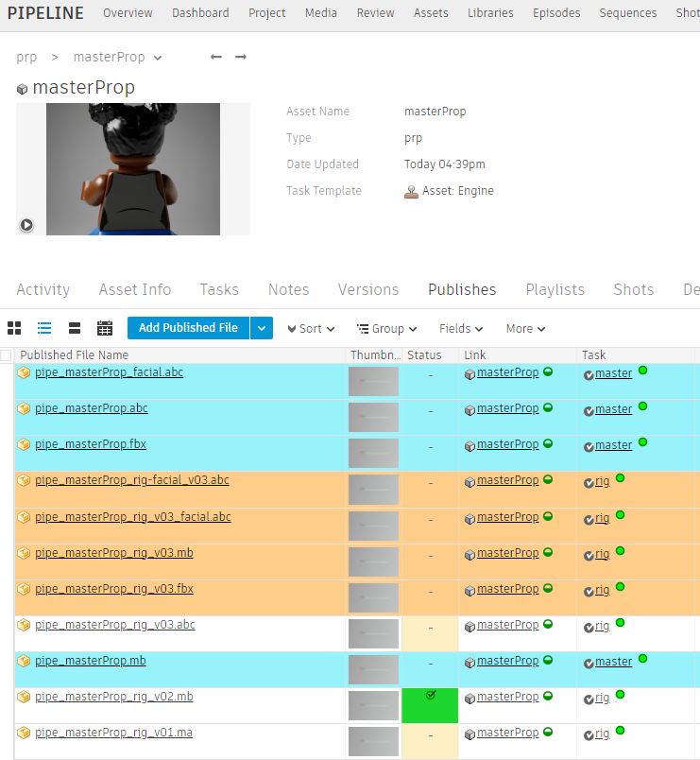This screenshot has width=700, height=760.
Task: Go to previous asset with left arrow
Action: [x=216, y=58]
